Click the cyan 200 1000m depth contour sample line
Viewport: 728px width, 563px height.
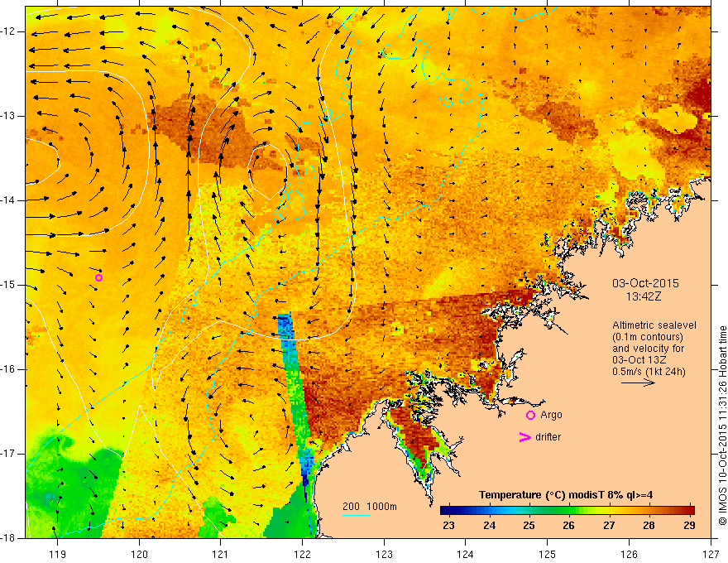coord(356,515)
